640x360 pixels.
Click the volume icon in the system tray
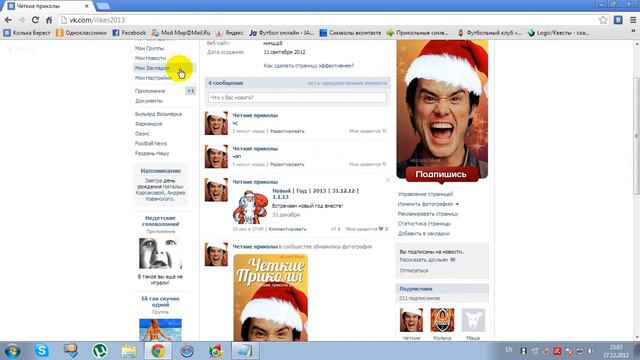click(591, 351)
